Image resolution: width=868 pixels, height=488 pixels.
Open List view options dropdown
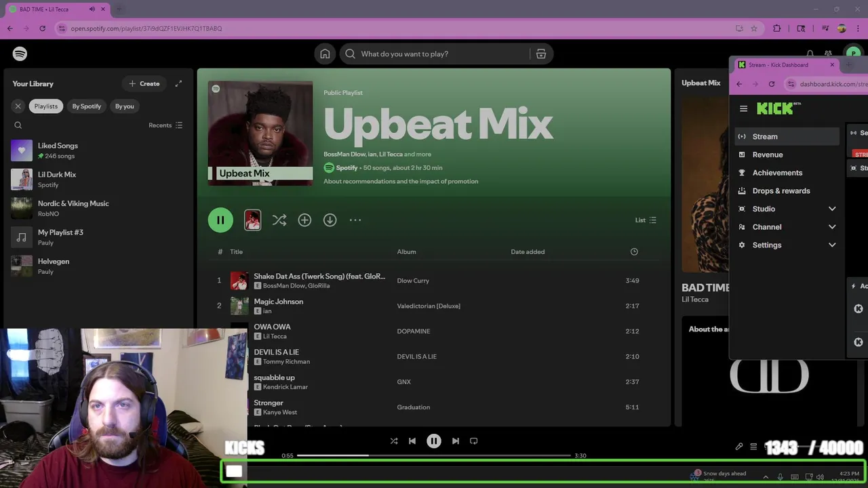coord(646,220)
